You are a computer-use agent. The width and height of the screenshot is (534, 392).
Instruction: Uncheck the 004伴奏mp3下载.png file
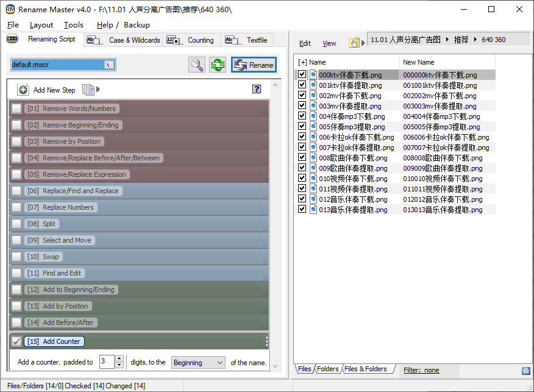click(x=302, y=116)
